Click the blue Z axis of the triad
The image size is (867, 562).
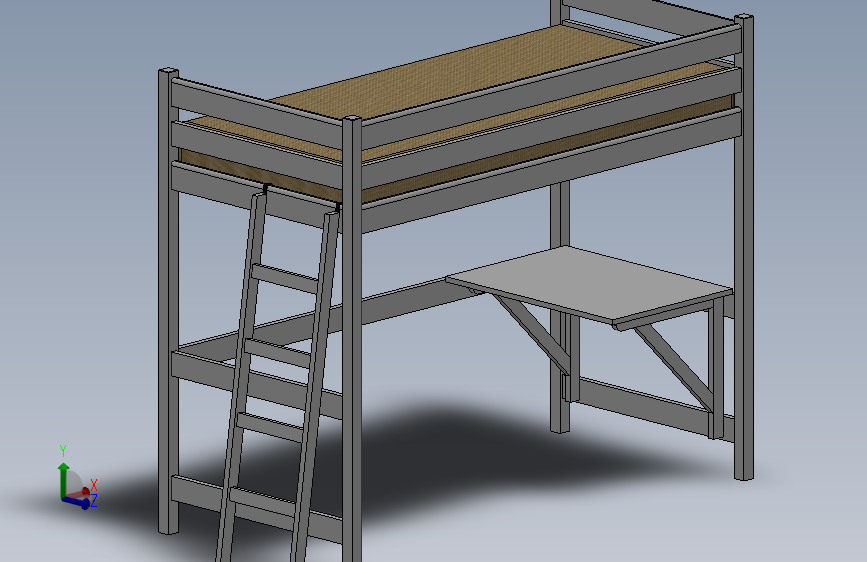click(76, 502)
